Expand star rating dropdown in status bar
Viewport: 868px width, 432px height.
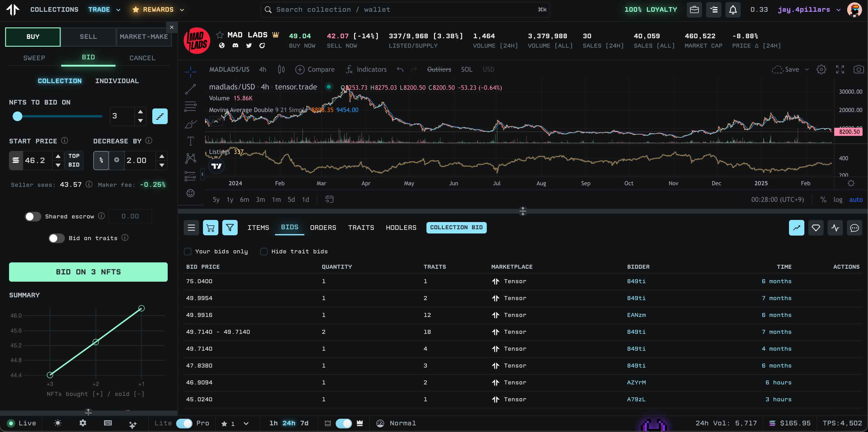[x=246, y=424]
